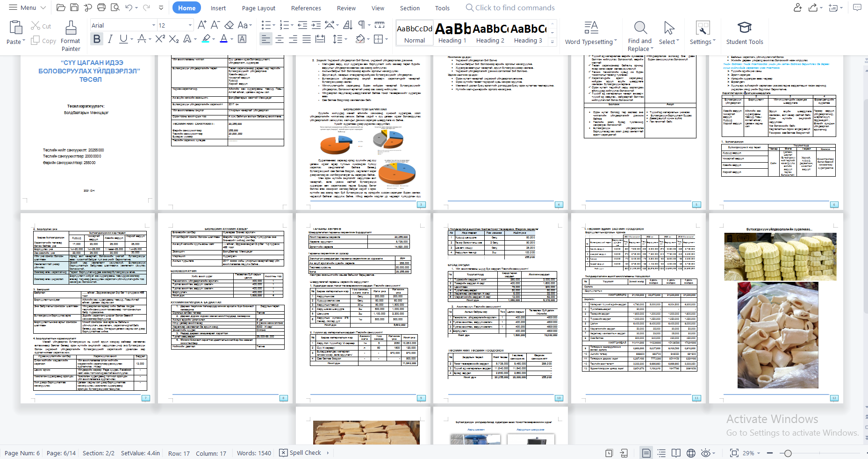
Task: Toggle strikethrough formatting
Action: click(x=142, y=39)
